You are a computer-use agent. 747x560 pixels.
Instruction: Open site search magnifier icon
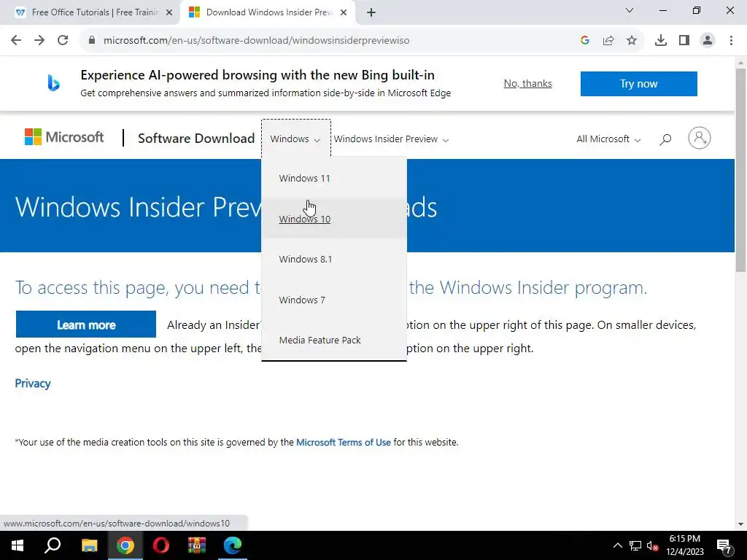665,139
